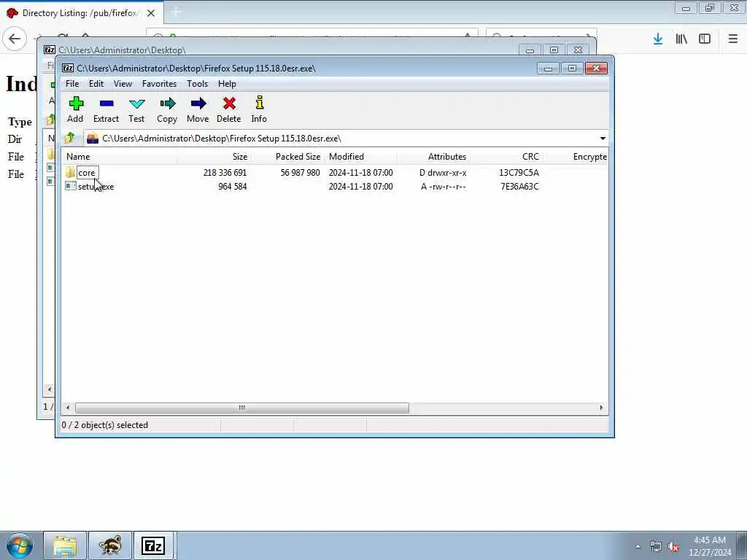
Task: Click the core row modified date
Action: click(x=360, y=173)
